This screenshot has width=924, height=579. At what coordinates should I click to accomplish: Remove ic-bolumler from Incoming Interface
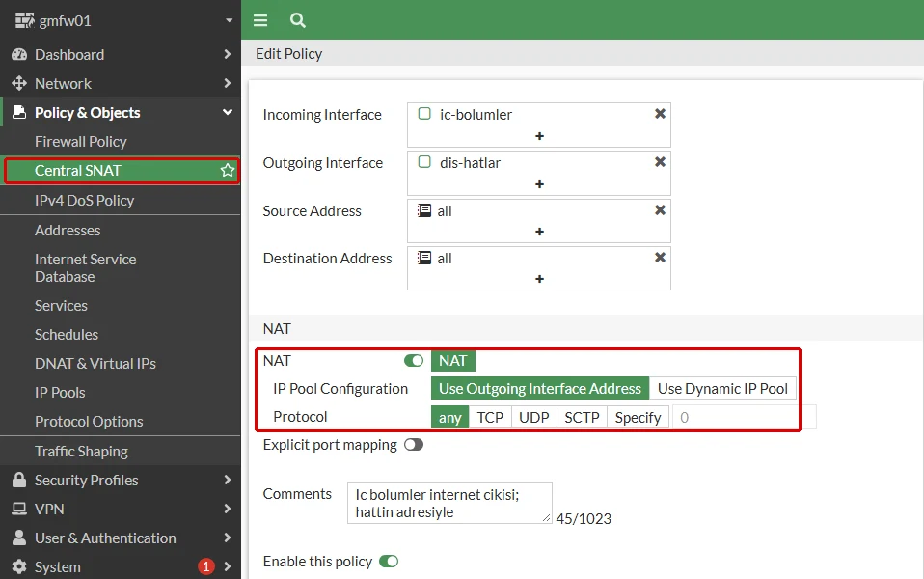tap(660, 114)
